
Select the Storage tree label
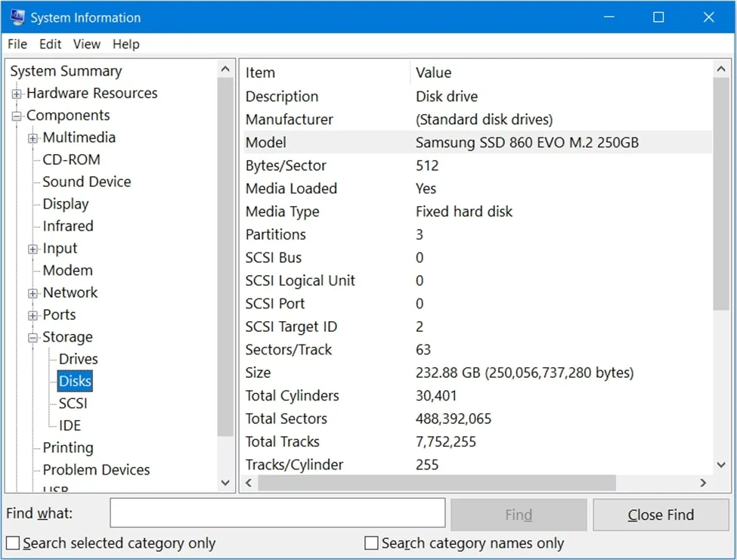[x=68, y=337]
